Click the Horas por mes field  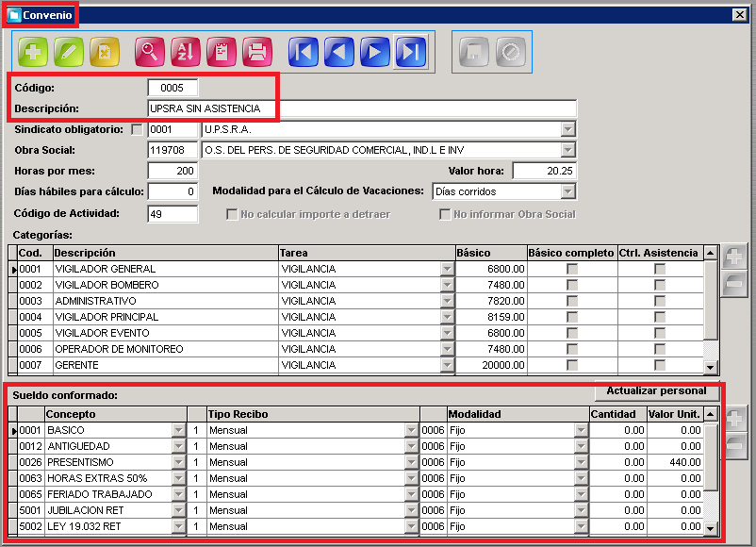(173, 171)
